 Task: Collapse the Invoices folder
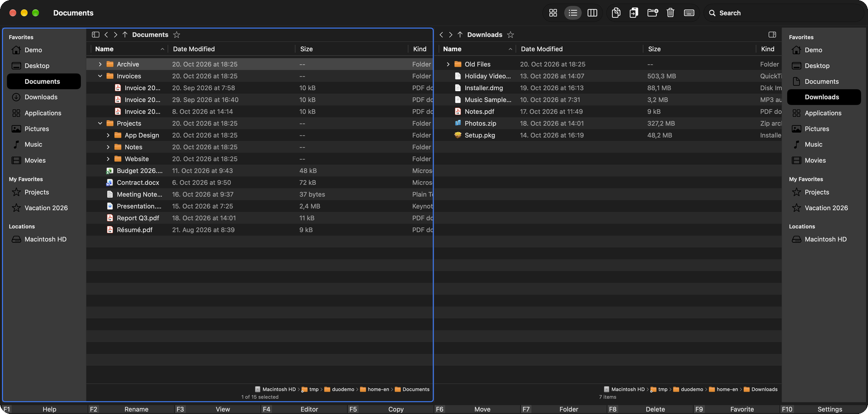[100, 76]
